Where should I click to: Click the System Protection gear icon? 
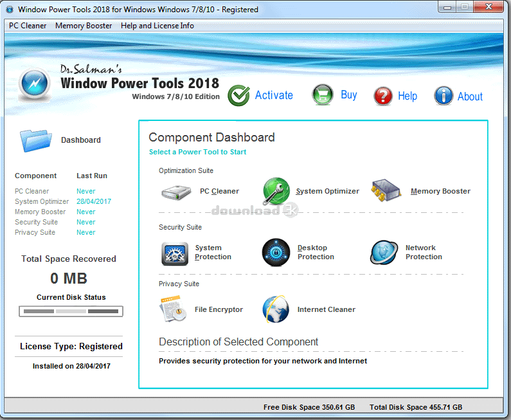175,253
